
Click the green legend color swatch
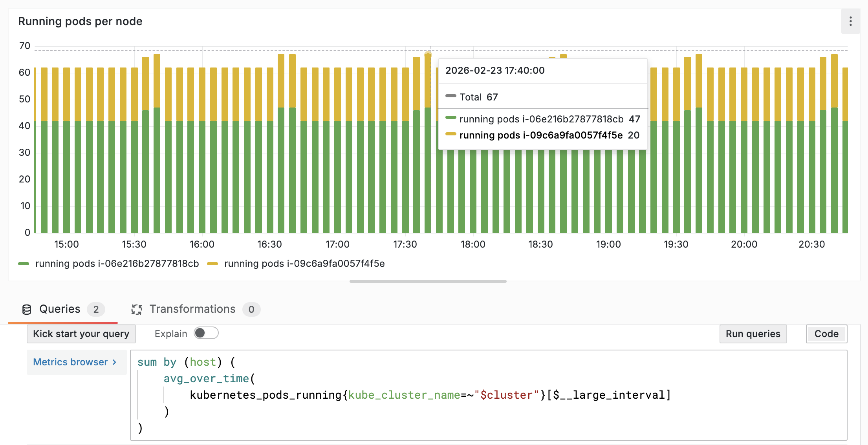click(x=24, y=264)
